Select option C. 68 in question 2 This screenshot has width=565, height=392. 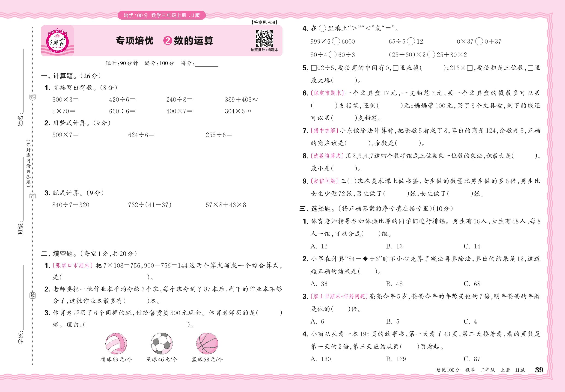472,284
